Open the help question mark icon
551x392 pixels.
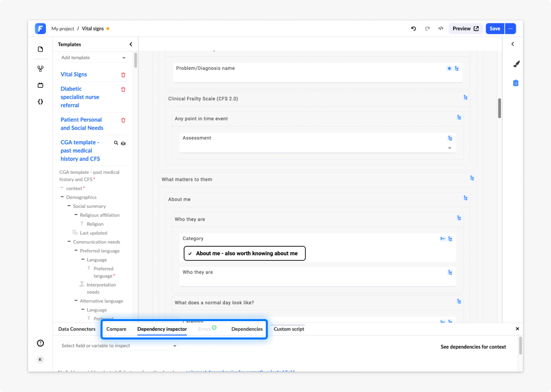[40, 343]
